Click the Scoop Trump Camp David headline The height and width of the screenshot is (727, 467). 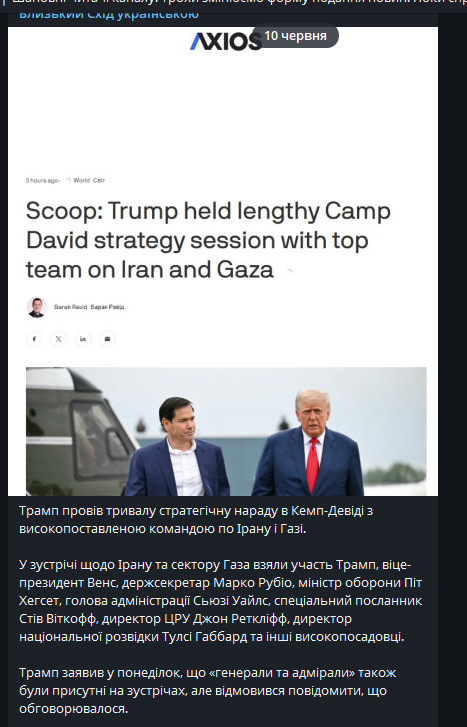pos(208,240)
